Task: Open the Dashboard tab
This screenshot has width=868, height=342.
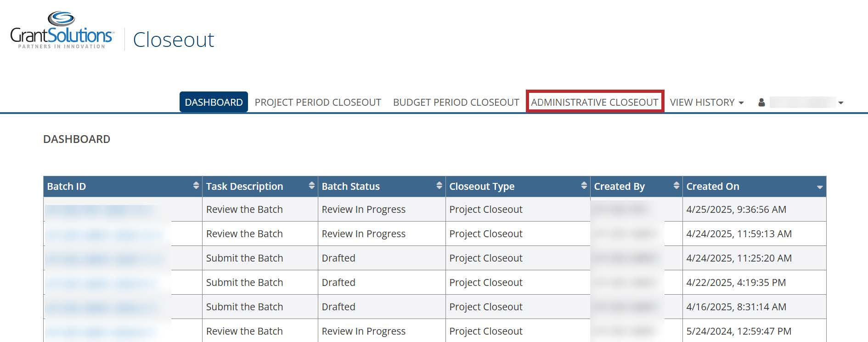Action: point(214,103)
